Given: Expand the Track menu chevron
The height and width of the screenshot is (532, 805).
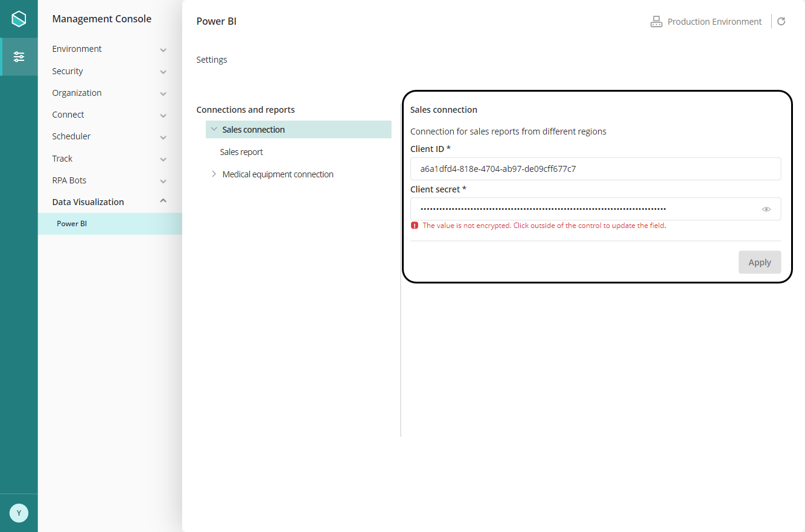Looking at the screenshot, I should (163, 159).
